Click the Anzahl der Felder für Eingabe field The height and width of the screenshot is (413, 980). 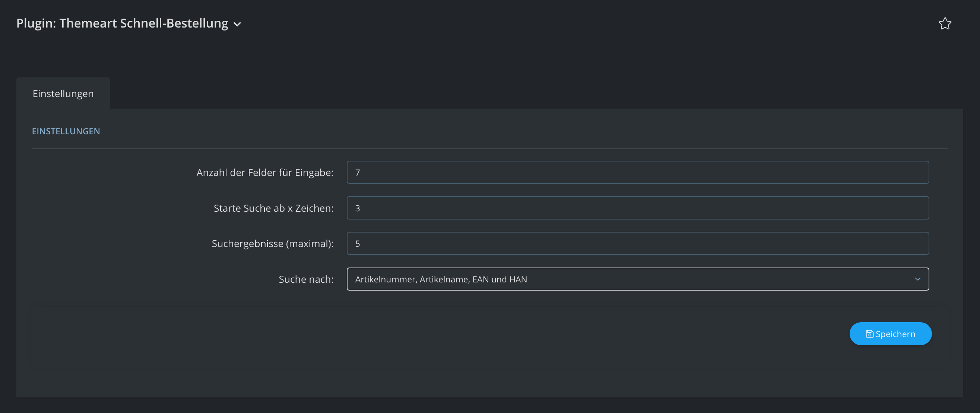pos(638,172)
